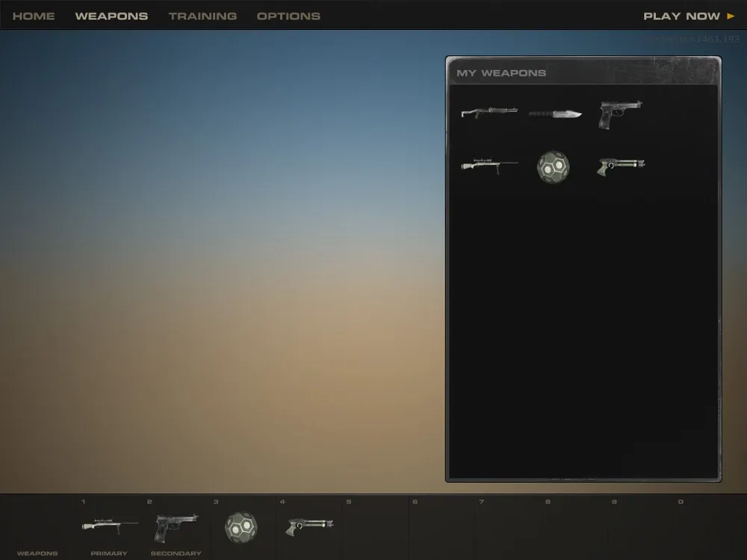Go to the TRAINING menu
Image resolution: width=747 pixels, height=560 pixels.
[x=202, y=16]
